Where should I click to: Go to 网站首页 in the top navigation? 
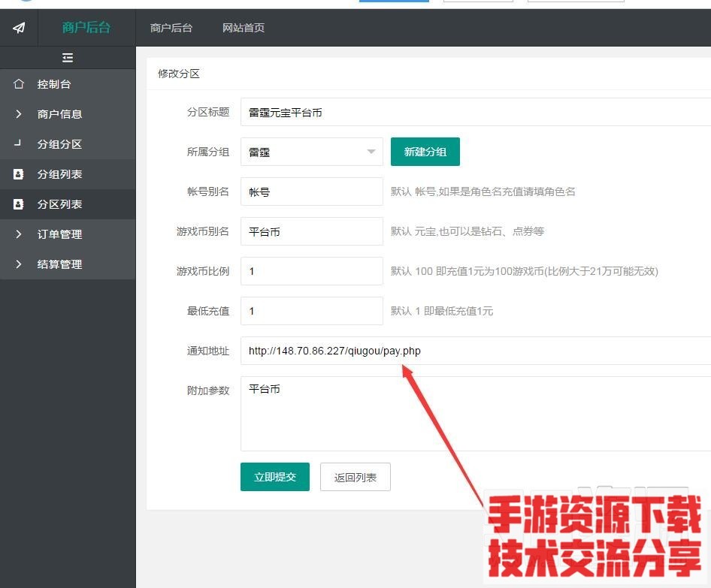244,28
